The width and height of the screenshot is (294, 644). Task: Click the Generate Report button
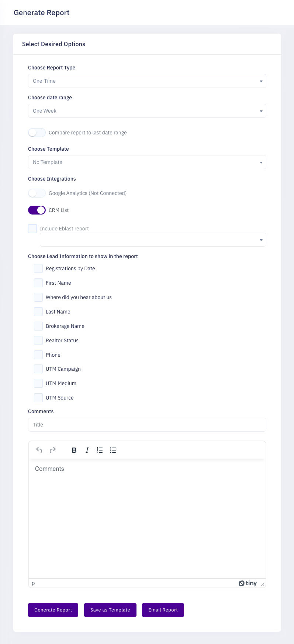click(x=53, y=610)
